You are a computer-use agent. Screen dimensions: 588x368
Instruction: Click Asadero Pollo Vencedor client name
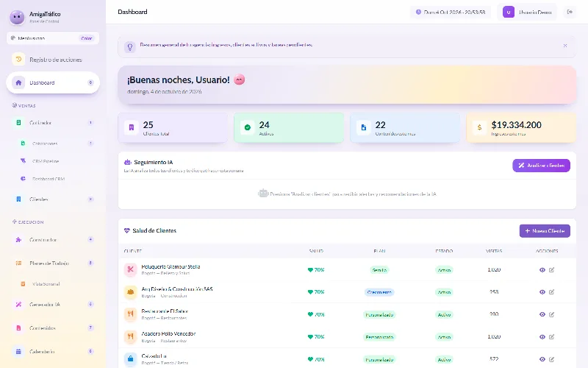click(168, 334)
